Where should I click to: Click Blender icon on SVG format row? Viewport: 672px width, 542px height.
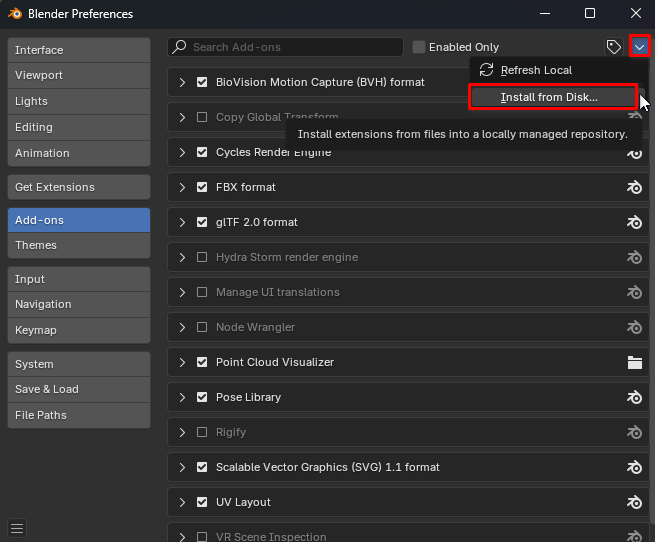point(634,467)
